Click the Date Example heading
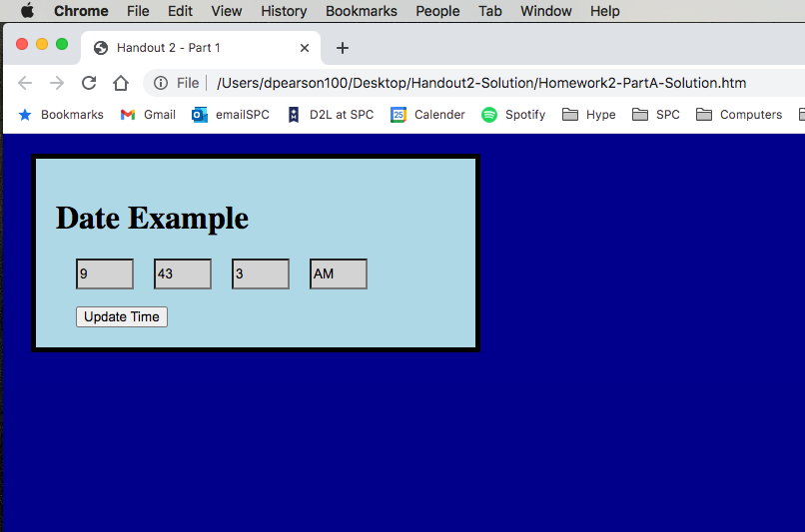 coord(152,218)
